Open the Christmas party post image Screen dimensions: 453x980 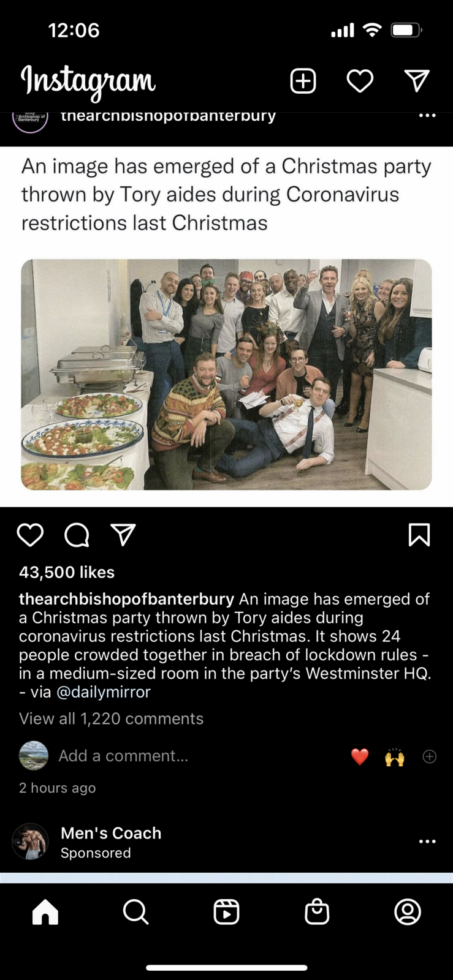click(x=226, y=374)
